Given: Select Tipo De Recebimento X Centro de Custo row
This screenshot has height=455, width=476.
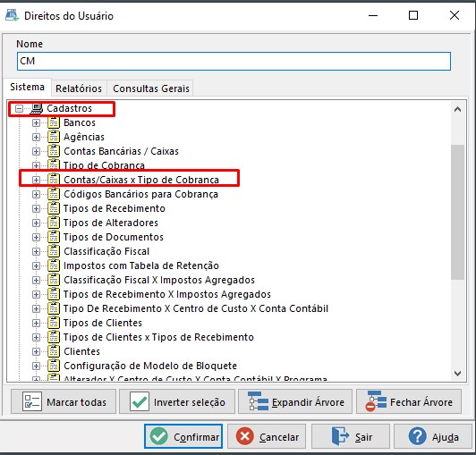Looking at the screenshot, I should click(196, 308).
